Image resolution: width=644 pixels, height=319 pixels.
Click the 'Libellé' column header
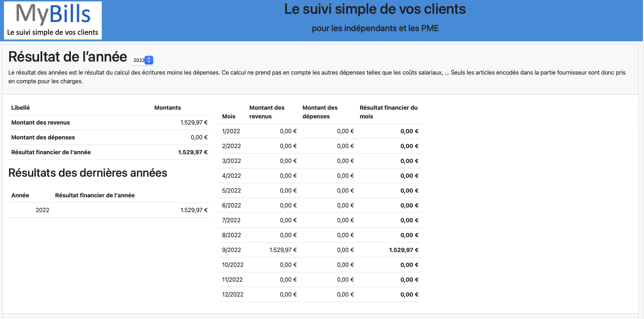pyautogui.click(x=20, y=108)
